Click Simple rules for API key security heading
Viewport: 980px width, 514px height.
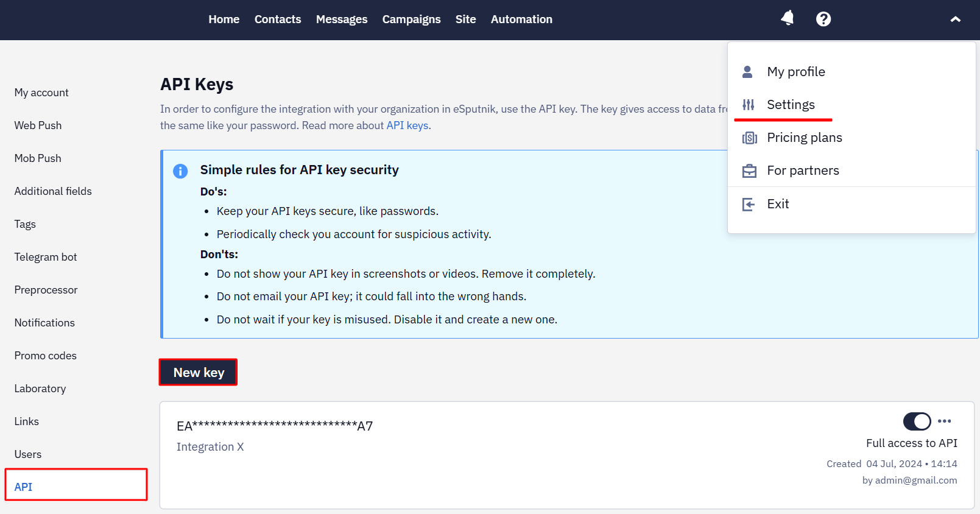coord(300,170)
